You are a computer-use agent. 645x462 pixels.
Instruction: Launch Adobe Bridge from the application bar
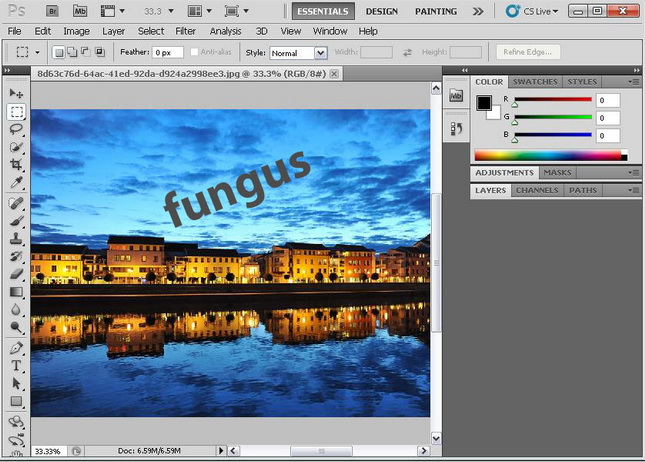53,11
